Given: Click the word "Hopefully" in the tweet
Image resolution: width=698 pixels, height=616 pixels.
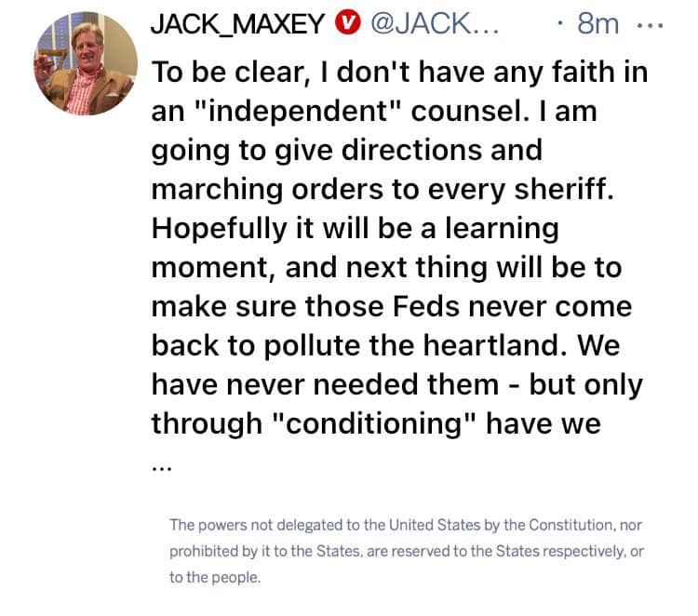Looking at the screenshot, I should click(220, 228).
